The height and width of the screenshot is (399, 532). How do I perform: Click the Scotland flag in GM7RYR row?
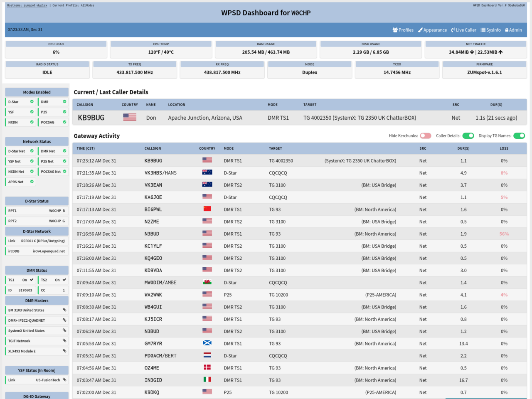click(207, 343)
